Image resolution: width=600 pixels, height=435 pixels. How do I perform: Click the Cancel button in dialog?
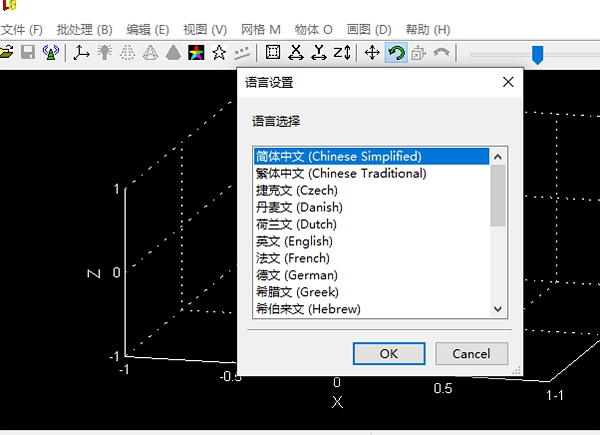click(471, 354)
